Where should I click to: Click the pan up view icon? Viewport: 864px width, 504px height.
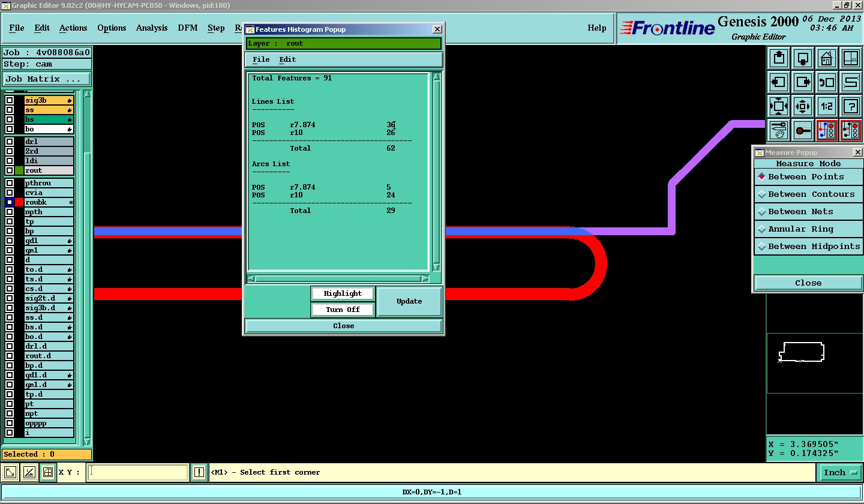coord(779,59)
